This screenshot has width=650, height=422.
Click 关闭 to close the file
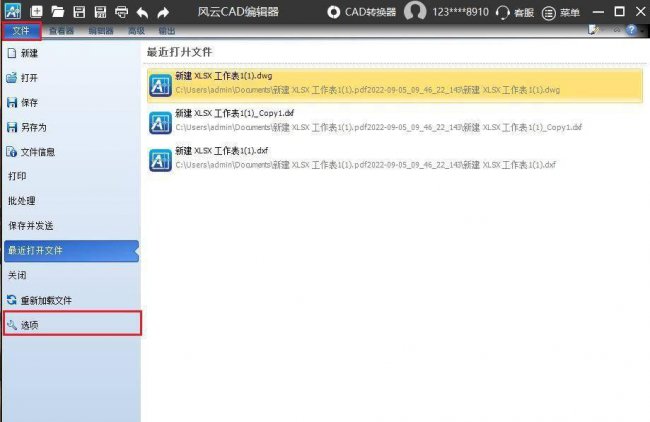point(71,275)
